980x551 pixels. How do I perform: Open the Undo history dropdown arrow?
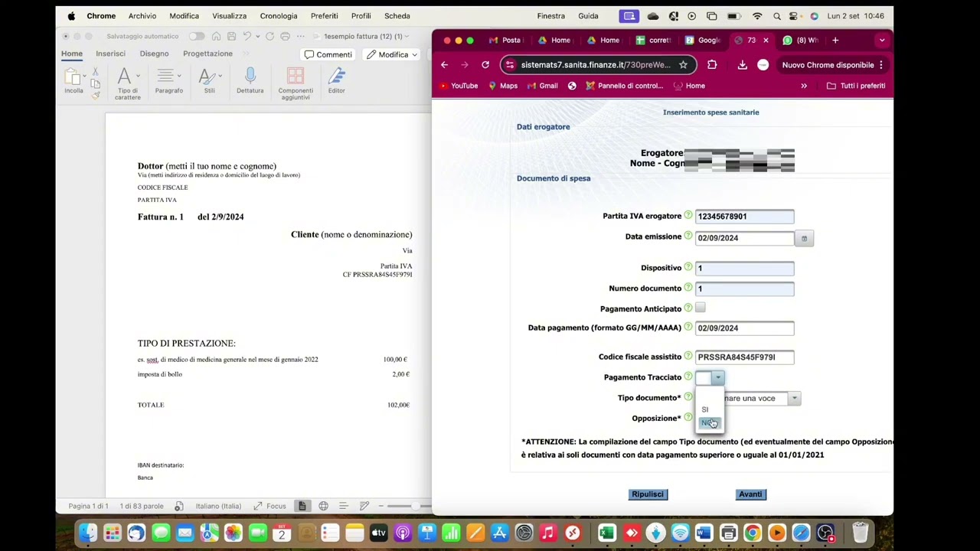click(257, 36)
